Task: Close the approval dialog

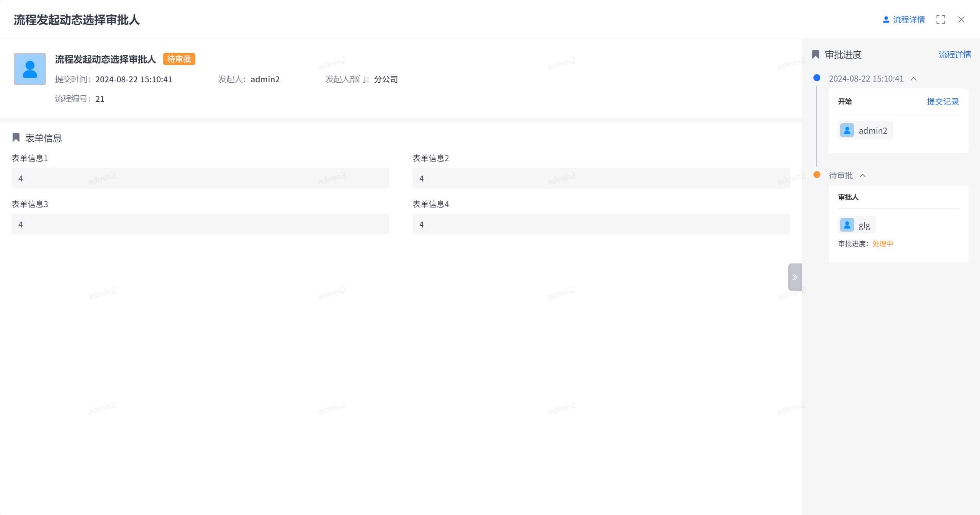Action: click(961, 20)
